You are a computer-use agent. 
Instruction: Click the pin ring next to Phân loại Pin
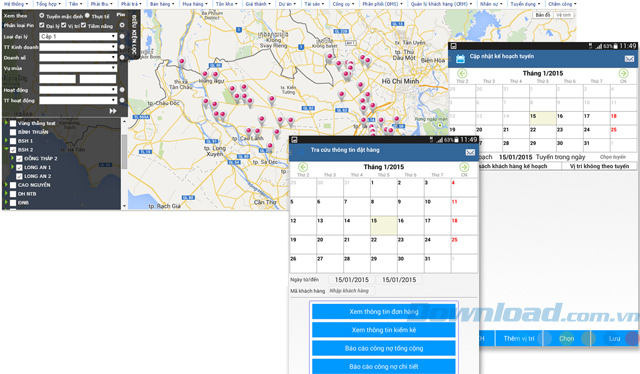122,25
